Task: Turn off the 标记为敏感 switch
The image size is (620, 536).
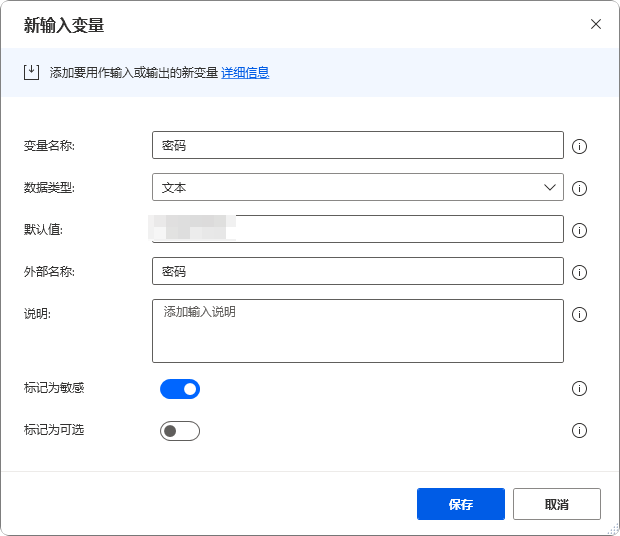Action: tap(180, 389)
